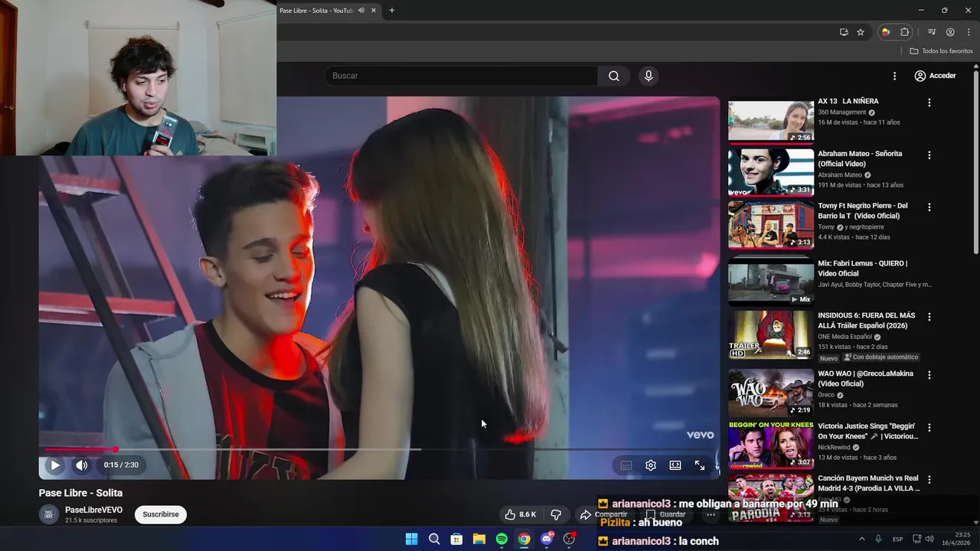Image resolution: width=980 pixels, height=551 pixels.
Task: Open options for INSIDIOUS 6 trailer
Action: [929, 316]
